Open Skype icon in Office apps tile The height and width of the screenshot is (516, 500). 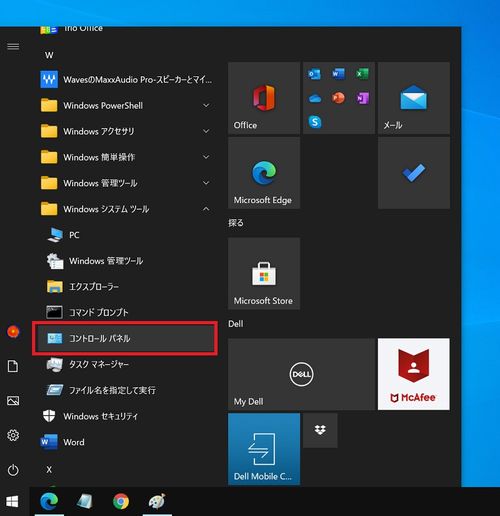click(x=315, y=122)
